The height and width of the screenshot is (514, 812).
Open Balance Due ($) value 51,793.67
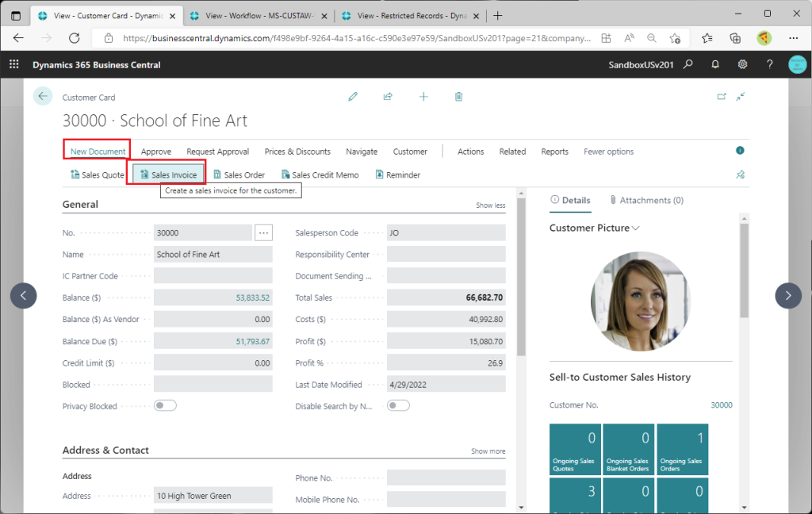253,341
